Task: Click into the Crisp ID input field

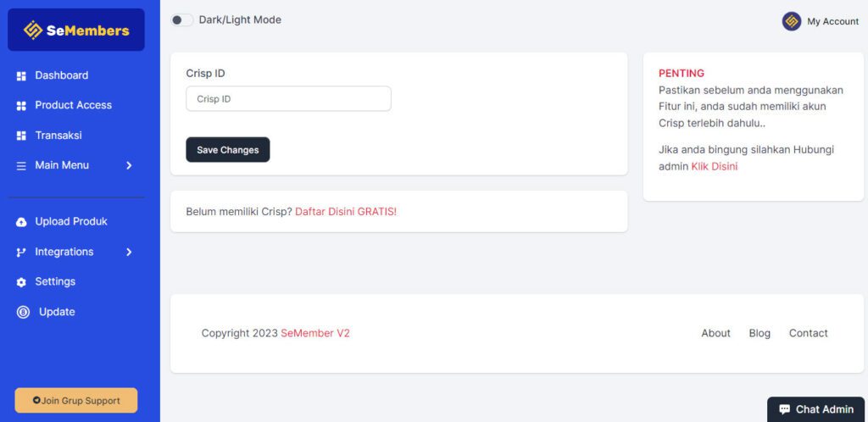Action: (x=288, y=99)
